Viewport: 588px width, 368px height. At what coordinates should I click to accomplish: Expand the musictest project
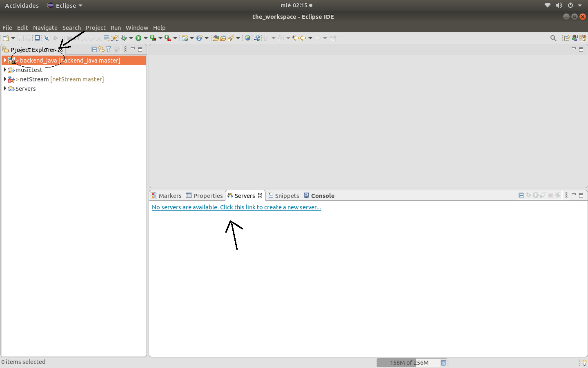tap(5, 70)
